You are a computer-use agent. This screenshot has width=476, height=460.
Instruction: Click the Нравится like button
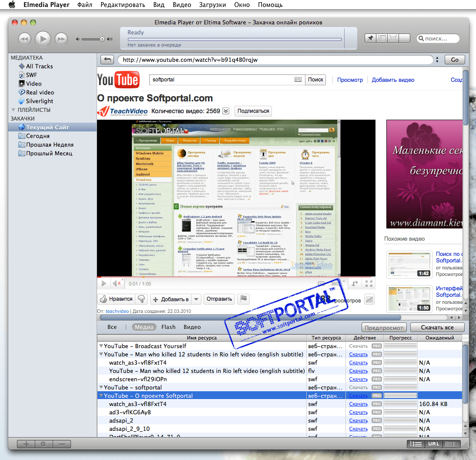tap(117, 299)
